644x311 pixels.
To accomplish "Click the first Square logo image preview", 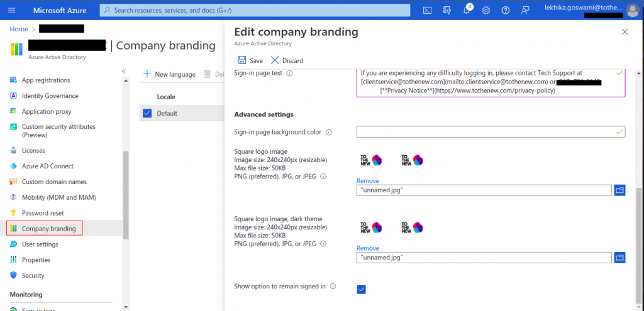I will pyautogui.click(x=371, y=160).
